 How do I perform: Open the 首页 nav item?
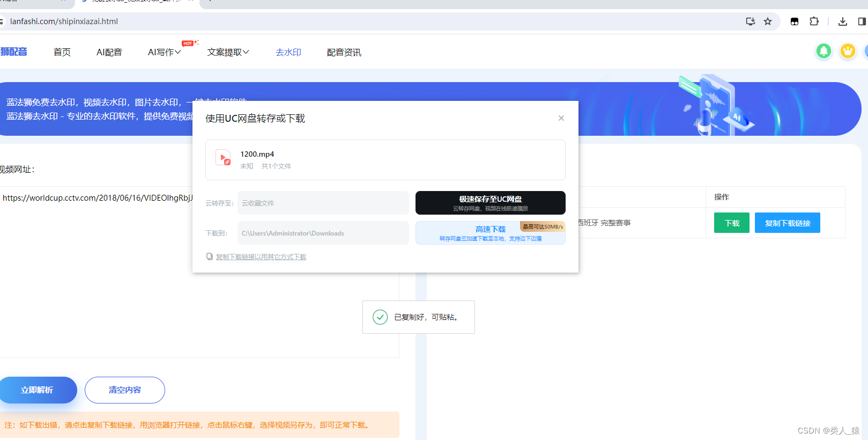(x=62, y=52)
